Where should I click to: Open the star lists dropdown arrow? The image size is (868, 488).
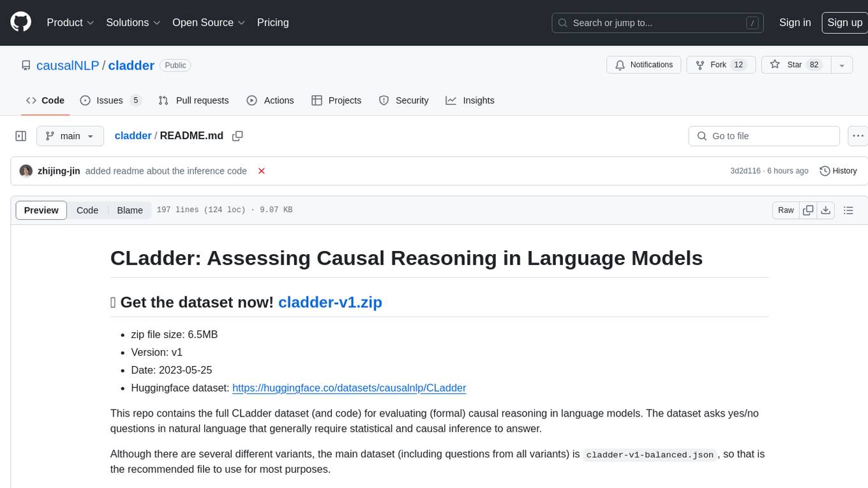[842, 65]
